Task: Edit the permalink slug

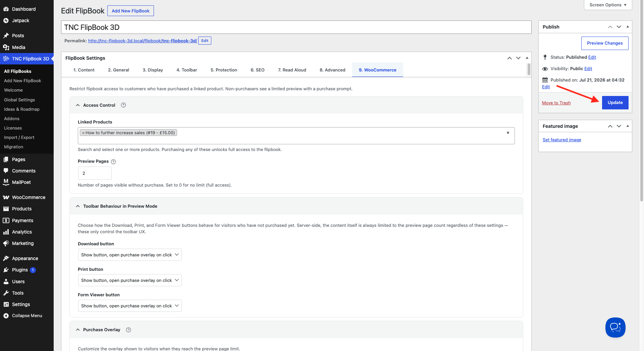Action: click(205, 41)
